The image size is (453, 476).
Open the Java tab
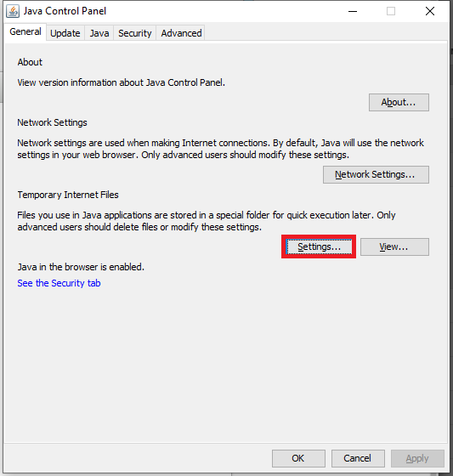pyautogui.click(x=99, y=33)
